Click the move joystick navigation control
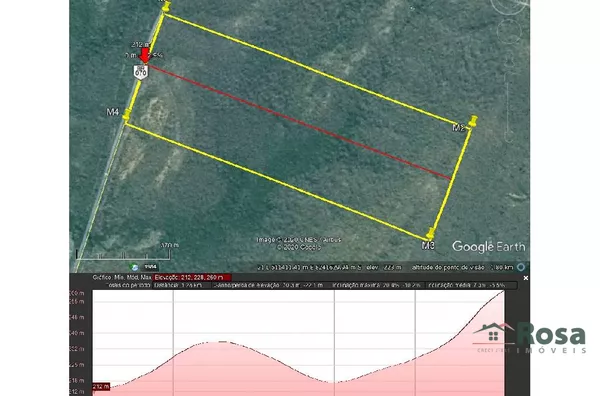This screenshot has width=600, height=396. (x=508, y=32)
